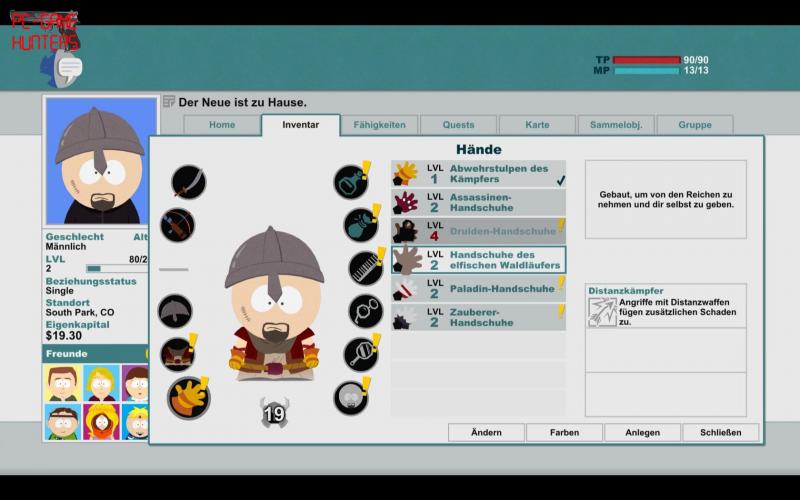Click the Farben button

564,433
